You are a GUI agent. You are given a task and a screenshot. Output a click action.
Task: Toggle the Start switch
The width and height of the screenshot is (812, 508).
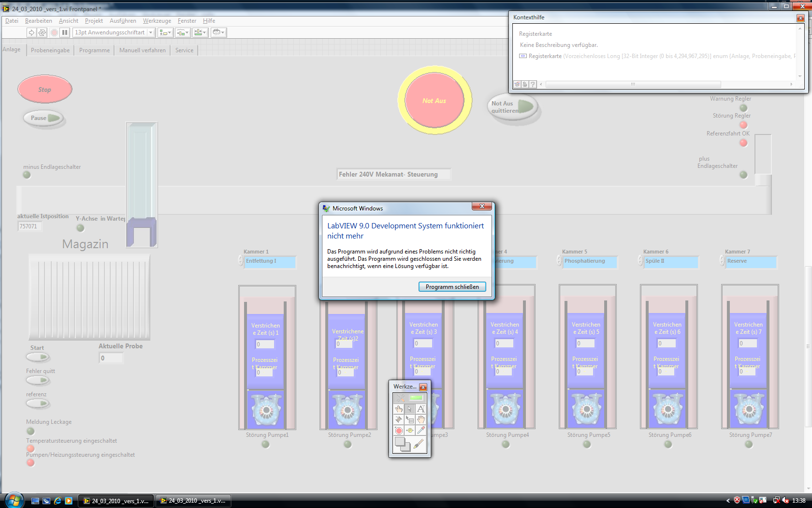click(38, 357)
